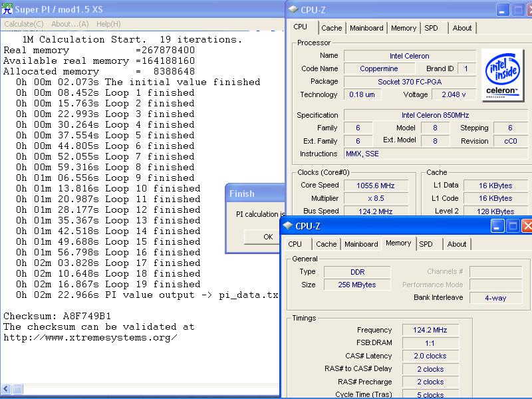Click the 'PI calculation is' dialog message
This screenshot has width=532, height=399.
[x=260, y=214]
